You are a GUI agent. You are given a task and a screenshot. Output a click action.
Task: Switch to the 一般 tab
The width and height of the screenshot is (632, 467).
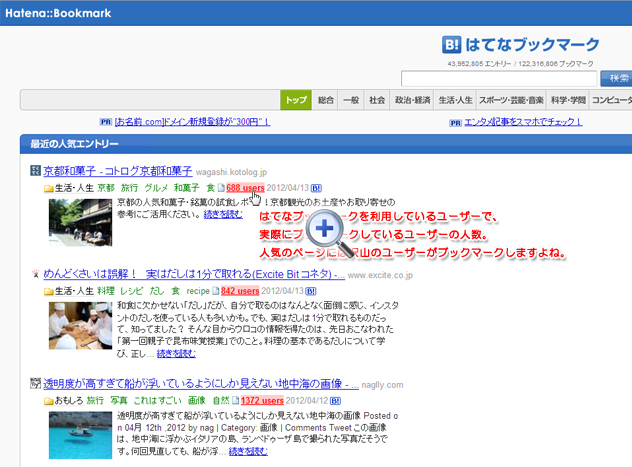tap(351, 100)
